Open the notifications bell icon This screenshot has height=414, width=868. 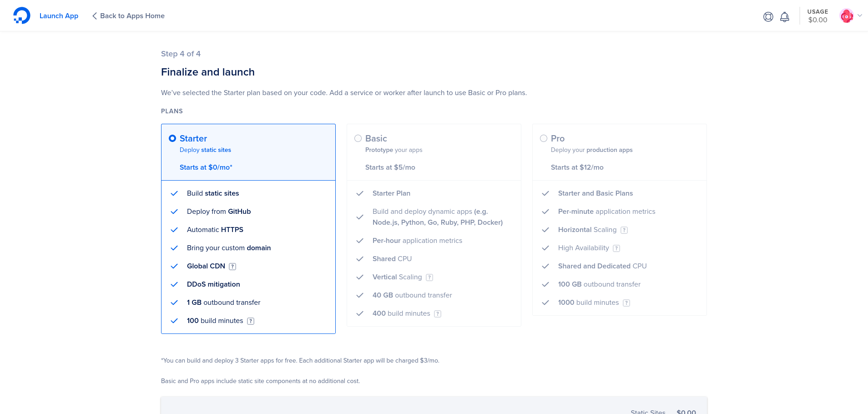point(784,17)
